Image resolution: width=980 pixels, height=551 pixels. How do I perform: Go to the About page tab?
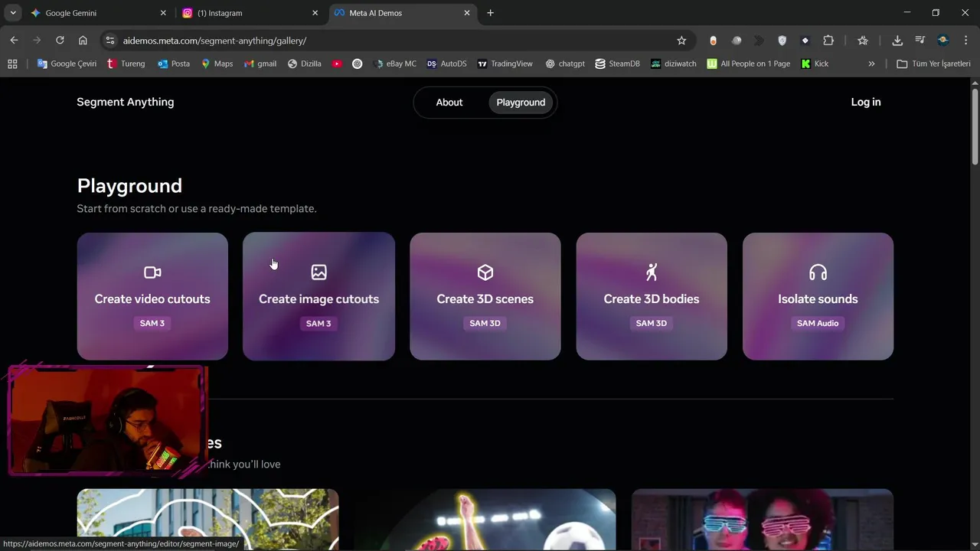(449, 103)
